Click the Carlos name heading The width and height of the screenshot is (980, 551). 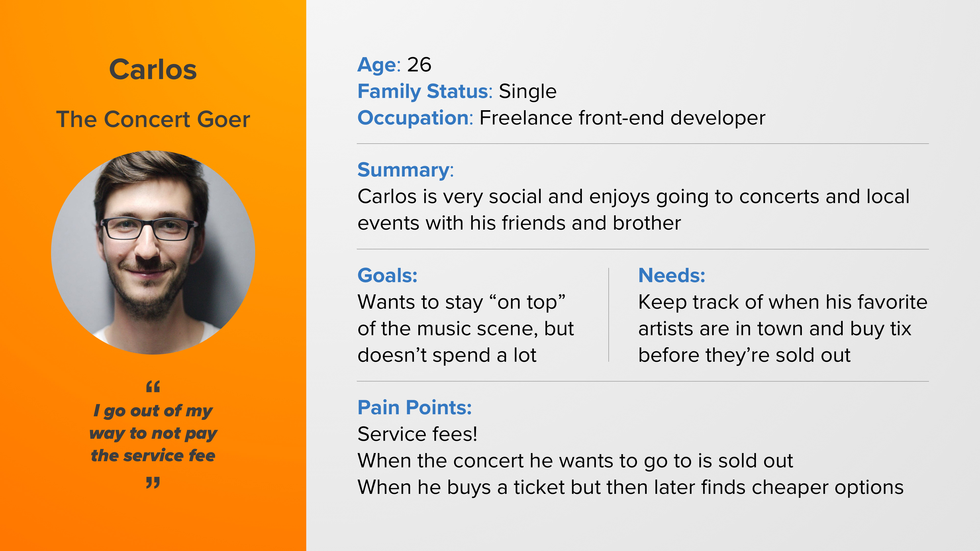(x=153, y=70)
